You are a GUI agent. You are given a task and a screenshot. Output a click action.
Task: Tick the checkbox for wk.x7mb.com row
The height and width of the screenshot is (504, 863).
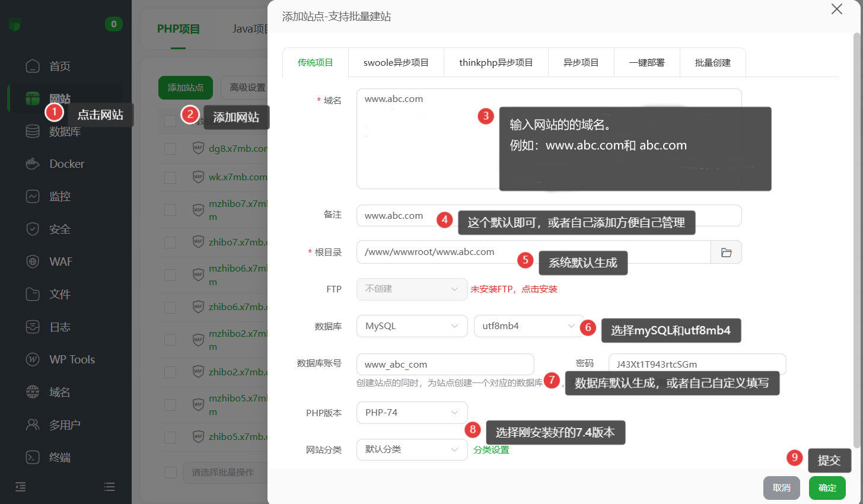(170, 177)
